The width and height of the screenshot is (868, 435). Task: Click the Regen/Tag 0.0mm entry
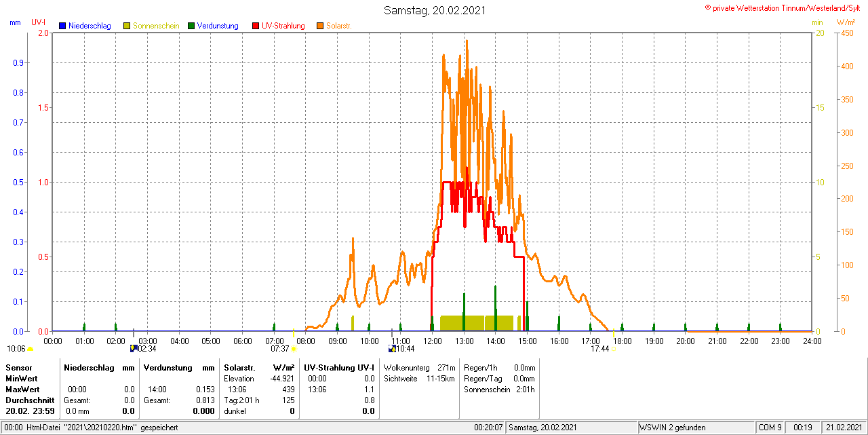point(499,378)
